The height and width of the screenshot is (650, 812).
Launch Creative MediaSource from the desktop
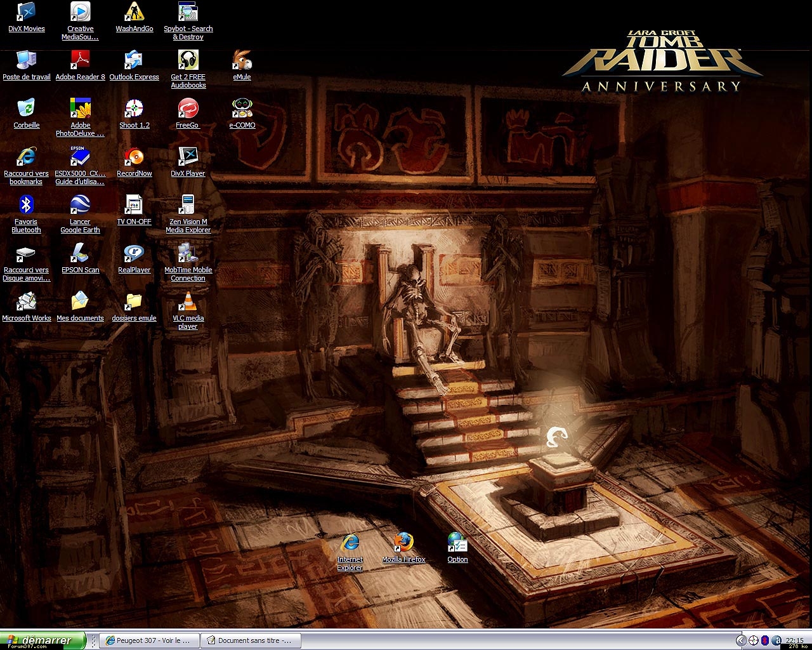(x=80, y=22)
